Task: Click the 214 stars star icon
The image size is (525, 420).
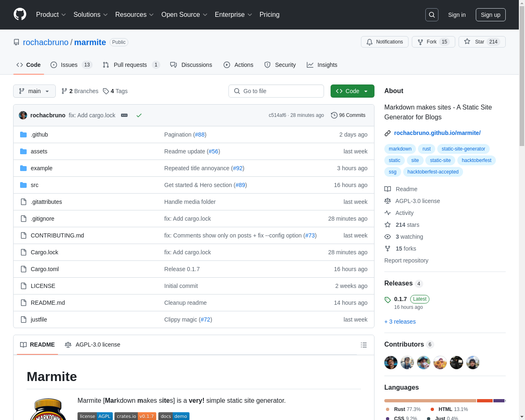Action: pos(388,225)
